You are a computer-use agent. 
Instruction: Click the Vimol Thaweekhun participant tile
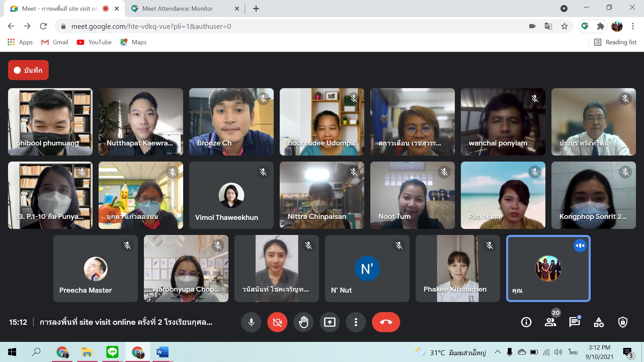click(231, 195)
